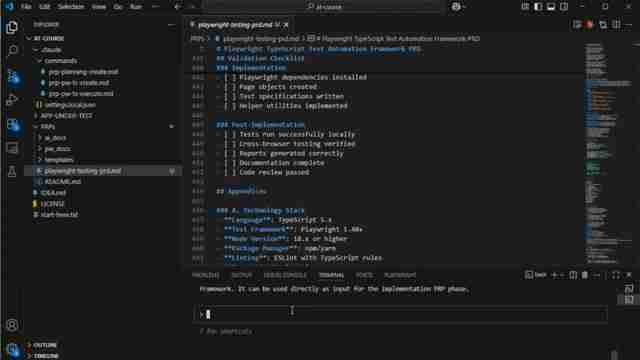Close the playwright-testing-prd.md tab
The width and height of the screenshot is (640, 360).
pyautogui.click(x=286, y=25)
